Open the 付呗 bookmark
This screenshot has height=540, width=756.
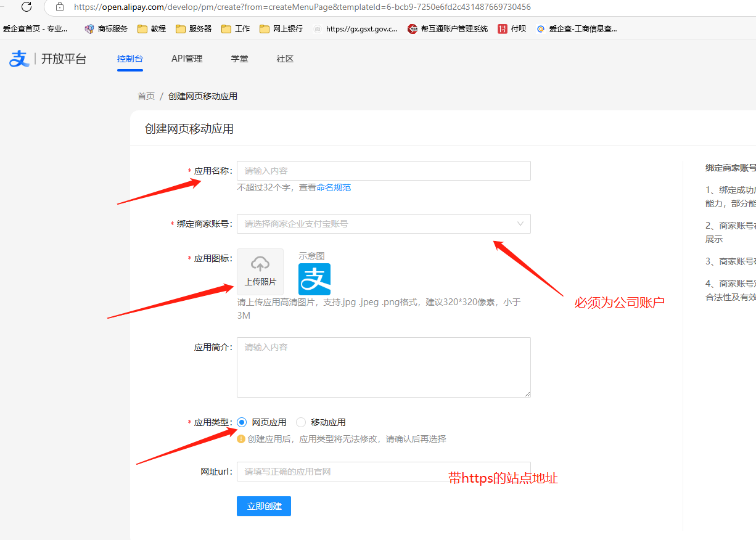(x=512, y=29)
